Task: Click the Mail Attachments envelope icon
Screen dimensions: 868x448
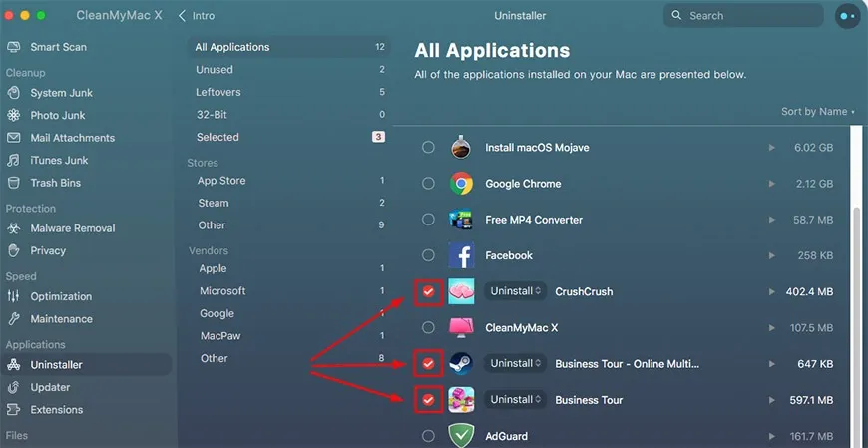Action: 14,138
